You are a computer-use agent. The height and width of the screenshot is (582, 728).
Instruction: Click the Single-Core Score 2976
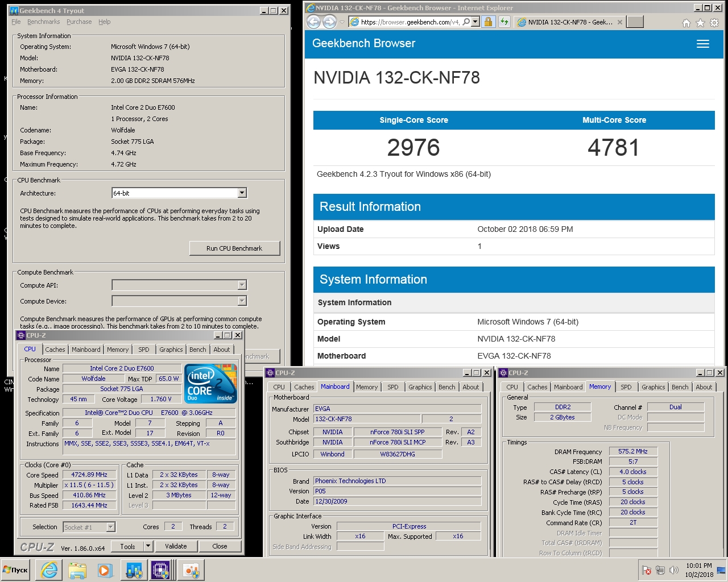coord(413,148)
